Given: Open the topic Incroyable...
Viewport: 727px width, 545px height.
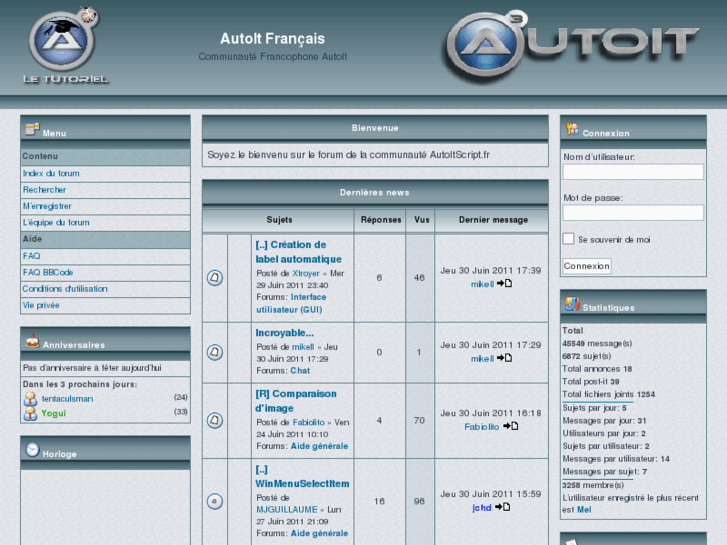Looking at the screenshot, I should point(285,333).
